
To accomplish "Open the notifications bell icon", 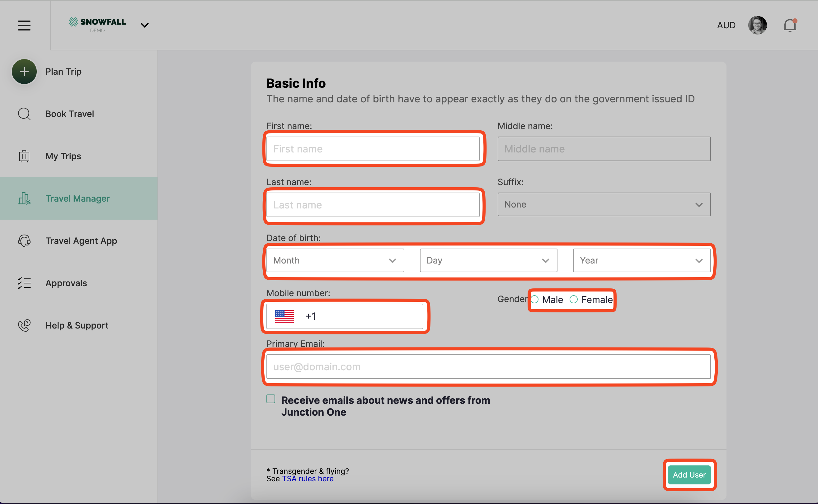I will (x=790, y=25).
